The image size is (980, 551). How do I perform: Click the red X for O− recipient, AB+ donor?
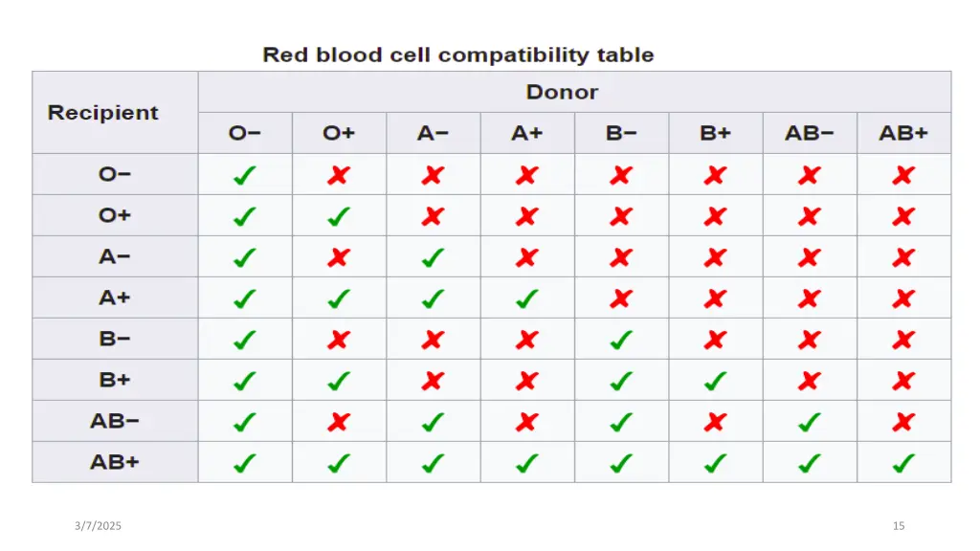point(903,176)
